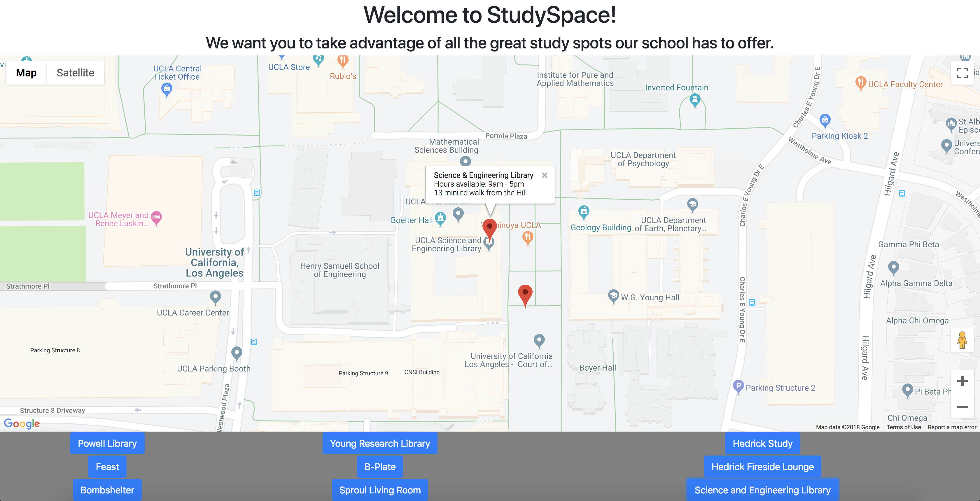The image size is (980, 501).
Task: Click the Alpha Chi Omega label
Action: click(917, 321)
